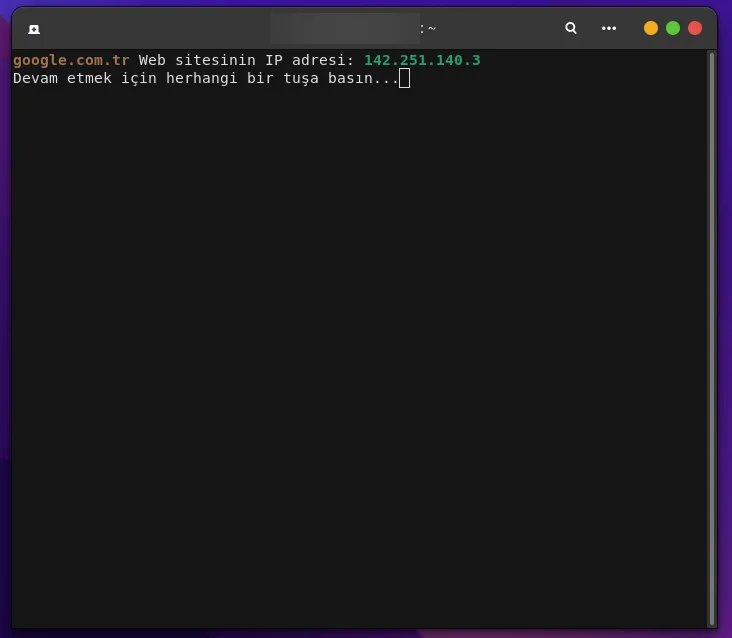Click the google.com.tr domain text
The image size is (732, 638).
[x=71, y=60]
